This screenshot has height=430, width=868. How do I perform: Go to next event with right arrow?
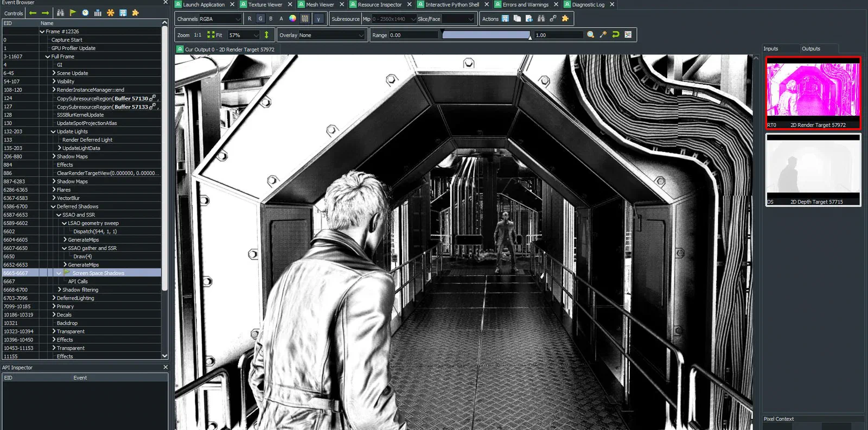(x=46, y=12)
